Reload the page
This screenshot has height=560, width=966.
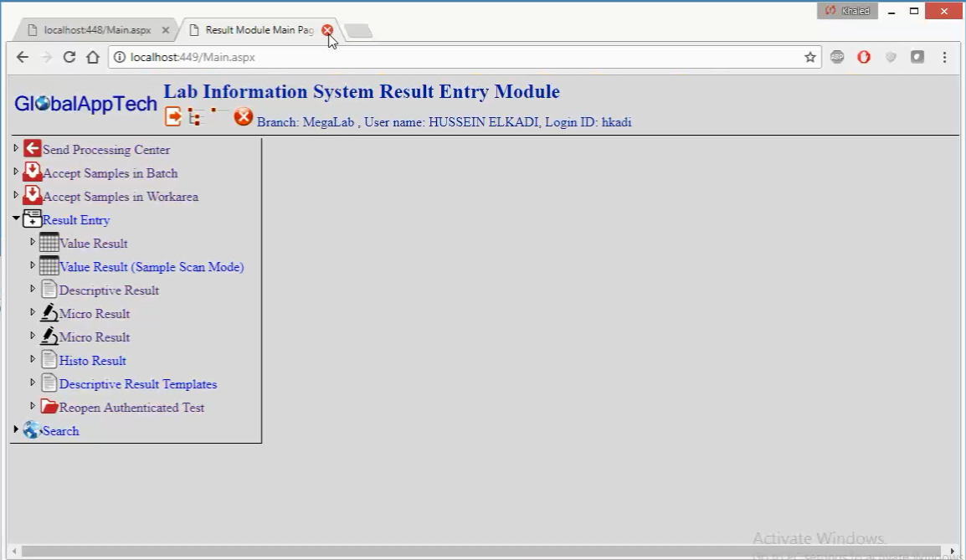click(x=69, y=57)
